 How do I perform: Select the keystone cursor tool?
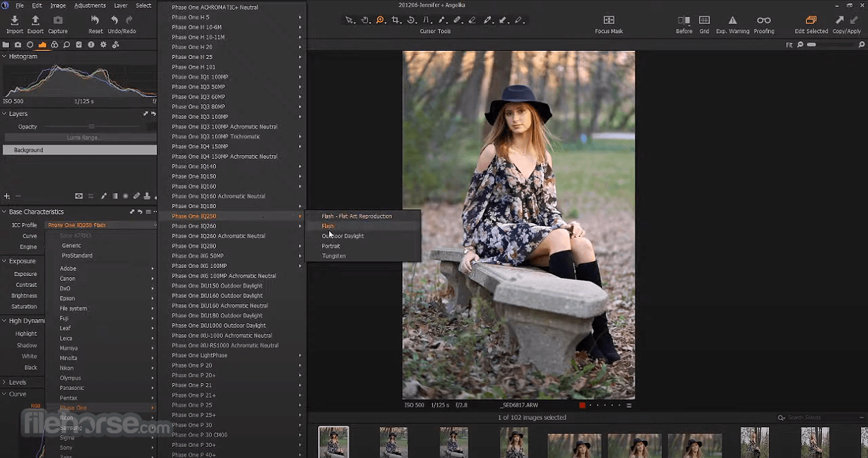click(427, 21)
